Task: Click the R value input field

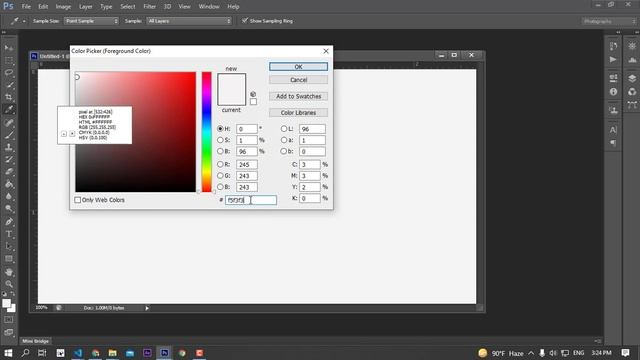Action: (x=247, y=164)
